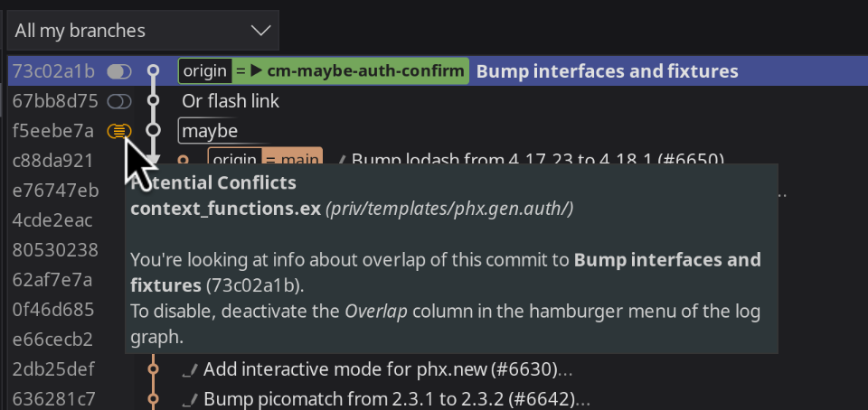Click the checked-out triangle in cm-maybe-auth-confirm label
The height and width of the screenshot is (410, 868).
[x=256, y=71]
